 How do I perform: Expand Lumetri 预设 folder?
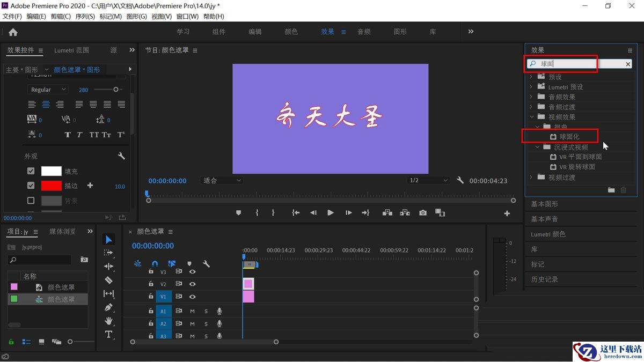[531, 87]
